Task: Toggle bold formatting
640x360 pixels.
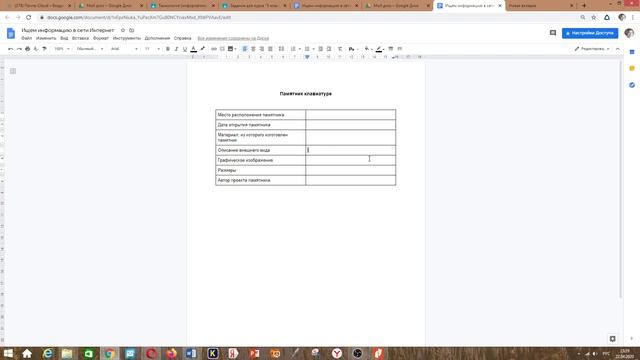Action: click(x=168, y=49)
